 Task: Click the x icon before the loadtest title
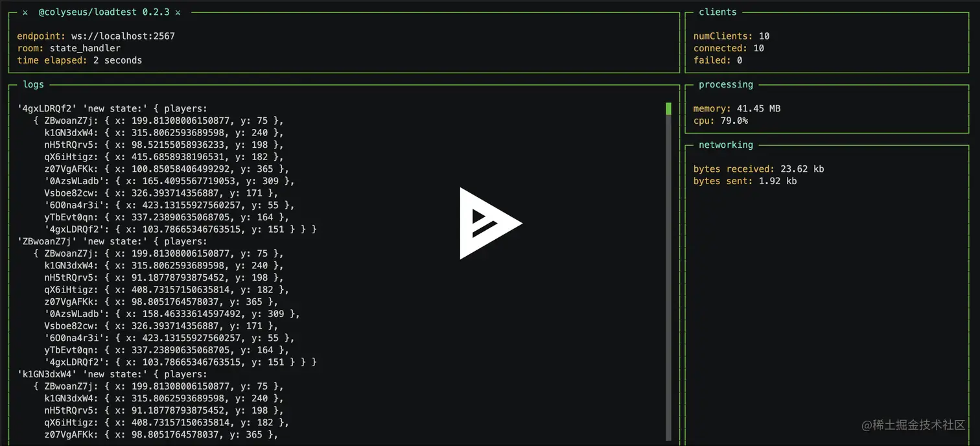point(24,11)
